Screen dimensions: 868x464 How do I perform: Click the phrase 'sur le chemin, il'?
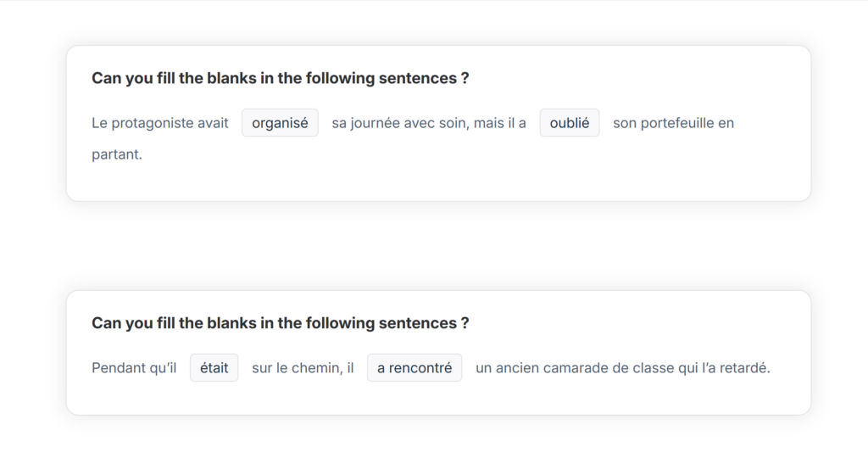(303, 368)
